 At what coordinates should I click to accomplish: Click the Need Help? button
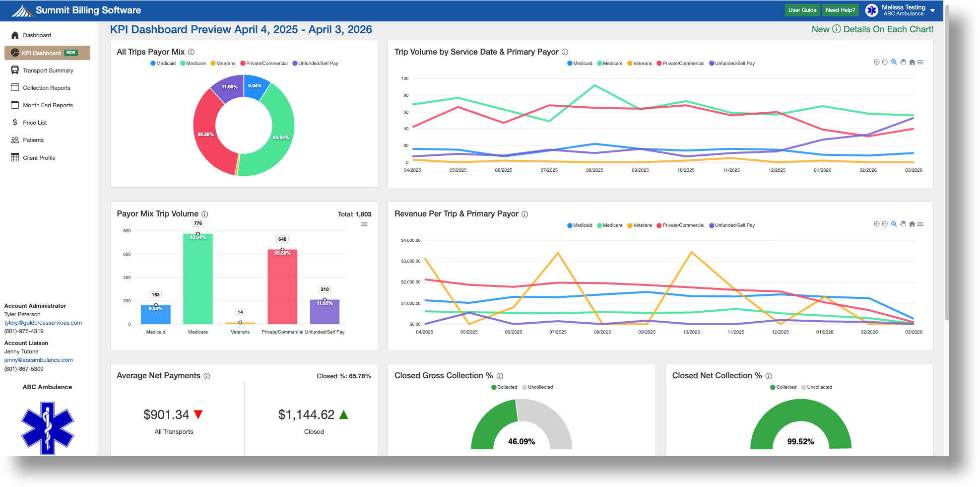(840, 10)
